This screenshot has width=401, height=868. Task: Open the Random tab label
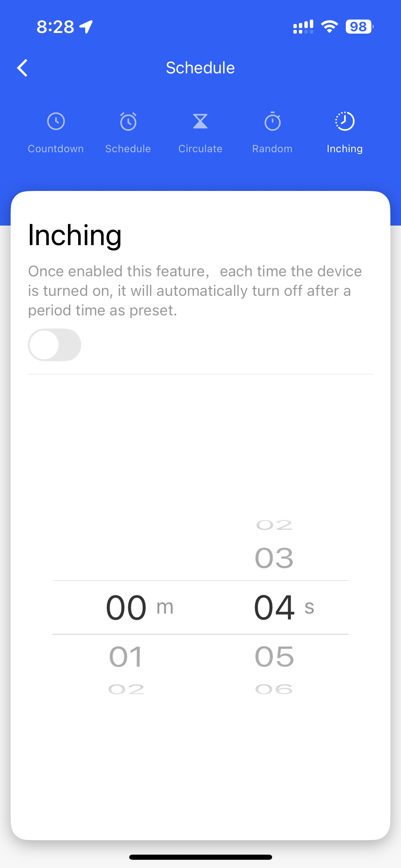click(x=272, y=149)
